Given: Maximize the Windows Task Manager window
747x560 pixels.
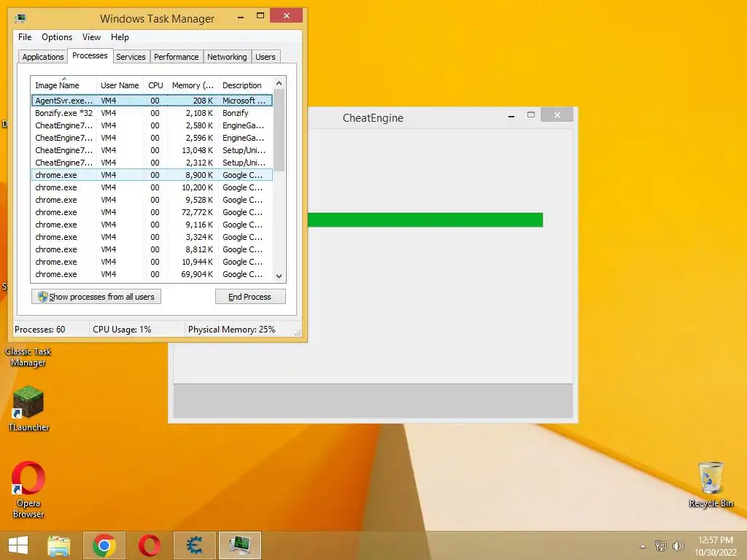Looking at the screenshot, I should tap(260, 16).
